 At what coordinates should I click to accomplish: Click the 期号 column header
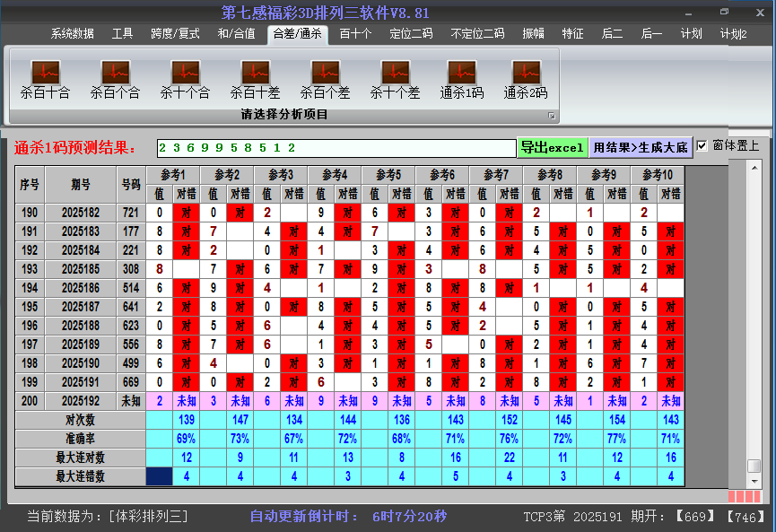coord(81,185)
